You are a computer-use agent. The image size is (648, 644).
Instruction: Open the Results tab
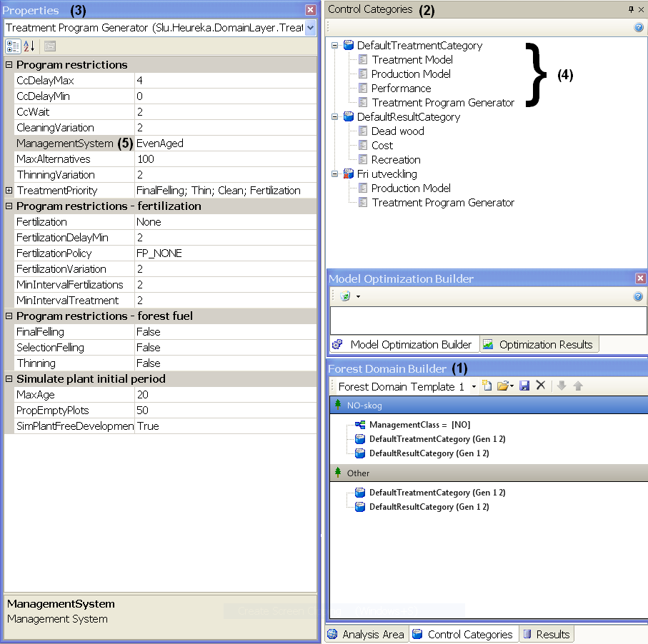[x=547, y=634]
